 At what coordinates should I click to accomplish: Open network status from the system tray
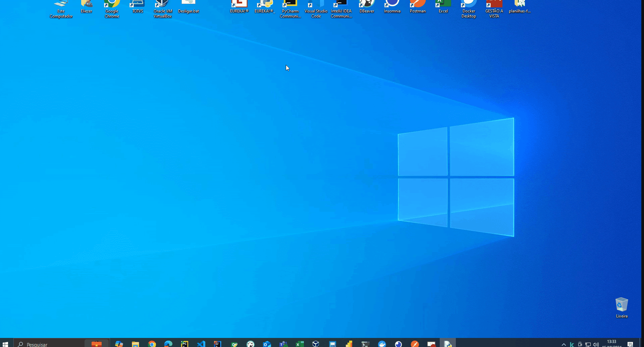click(x=588, y=344)
